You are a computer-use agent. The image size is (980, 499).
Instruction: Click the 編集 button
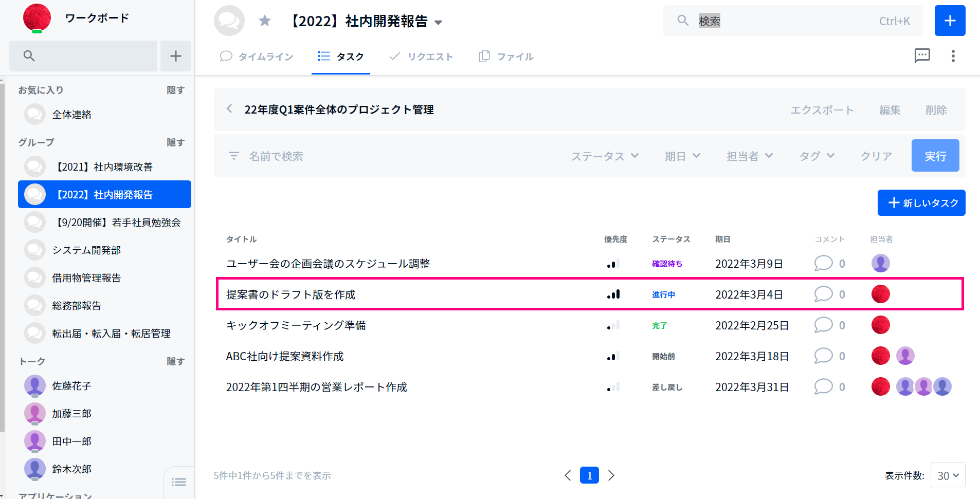[x=890, y=110]
